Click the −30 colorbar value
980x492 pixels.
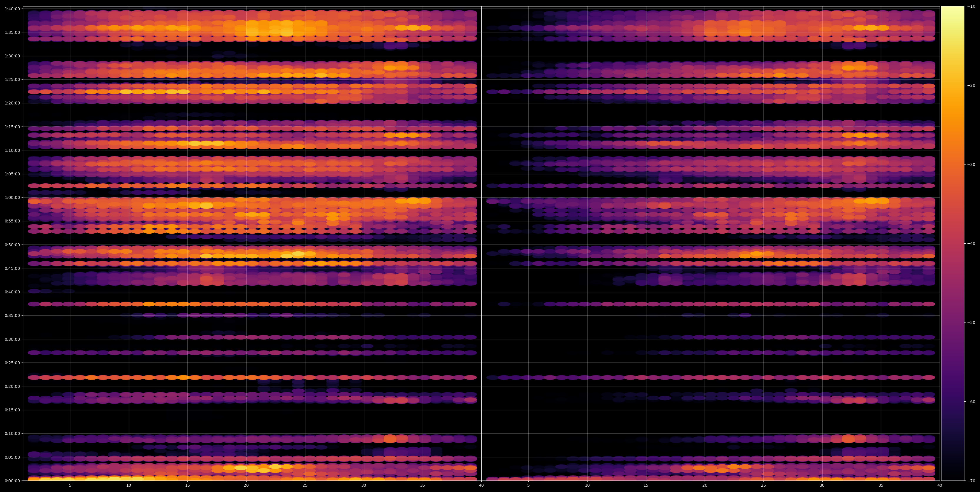[971, 164]
